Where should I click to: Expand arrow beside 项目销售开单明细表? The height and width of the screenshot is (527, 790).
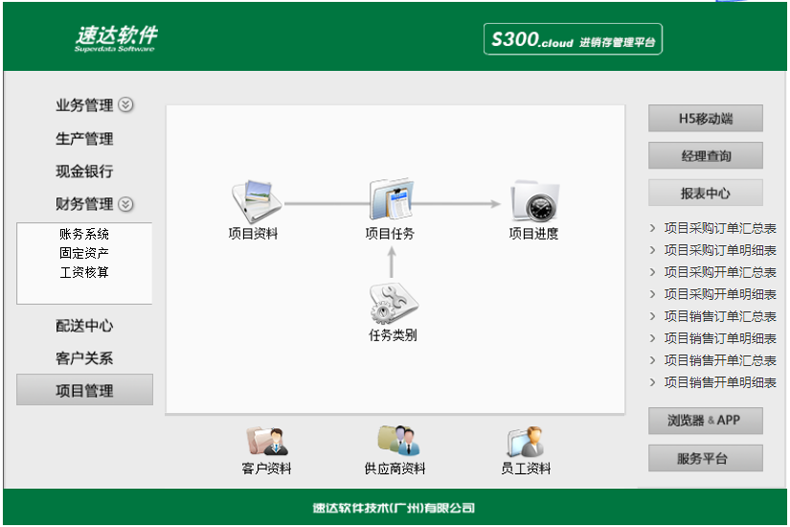coord(652,382)
